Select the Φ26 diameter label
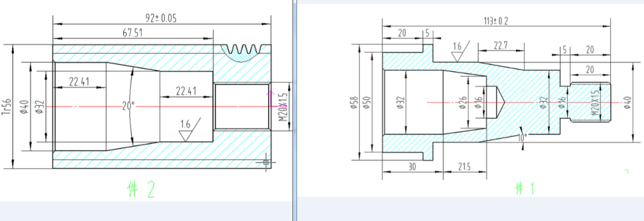 463,102
